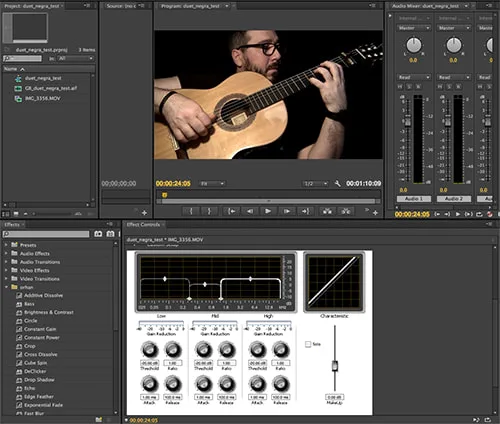Image resolution: width=500 pixels, height=424 pixels.
Task: Select the IMG_3356.MOV project item
Action: pyautogui.click(x=43, y=98)
